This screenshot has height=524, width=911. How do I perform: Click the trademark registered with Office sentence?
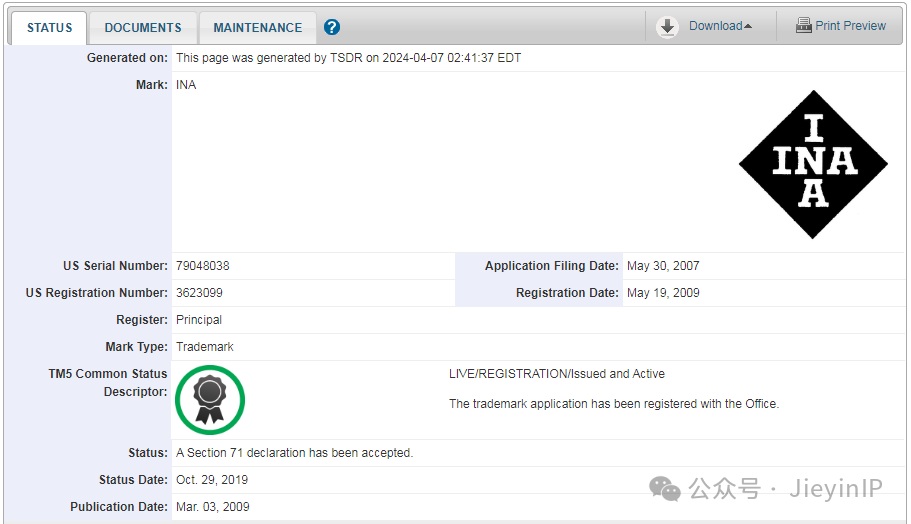point(614,404)
